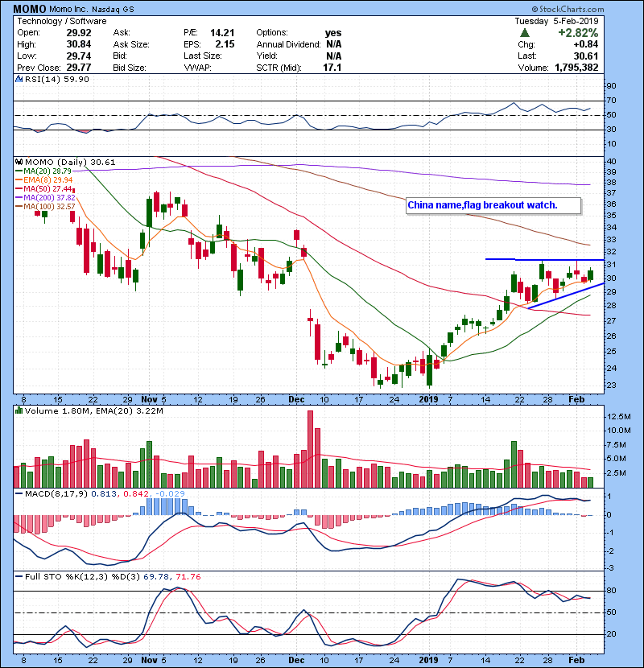The width and height of the screenshot is (644, 668).
Task: Click the Volume value 1,795,382
Action: [576, 68]
